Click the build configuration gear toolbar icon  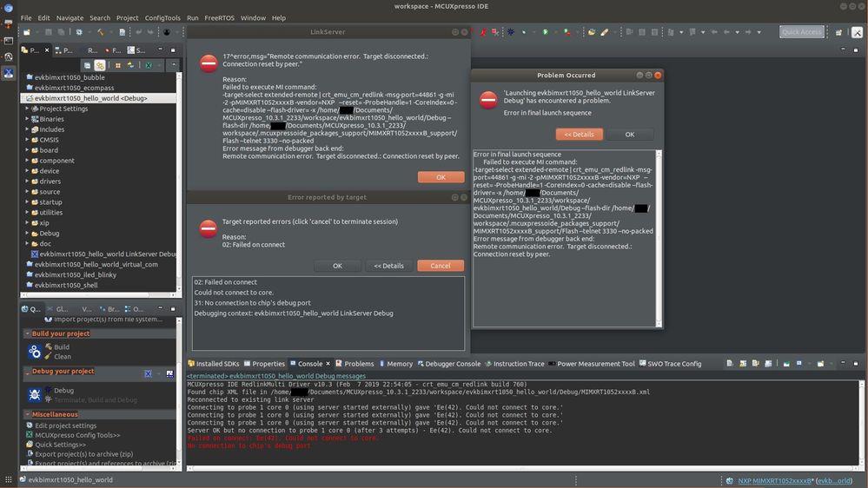(x=79, y=32)
